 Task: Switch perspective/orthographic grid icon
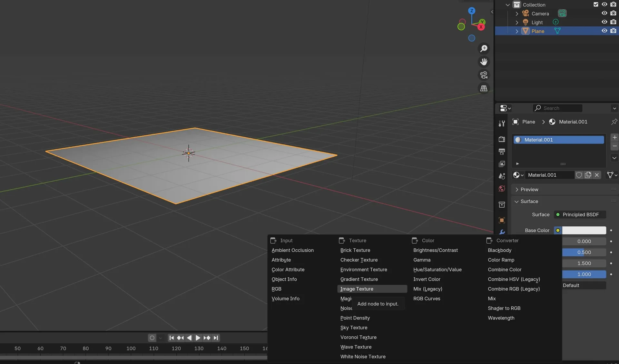(x=484, y=88)
